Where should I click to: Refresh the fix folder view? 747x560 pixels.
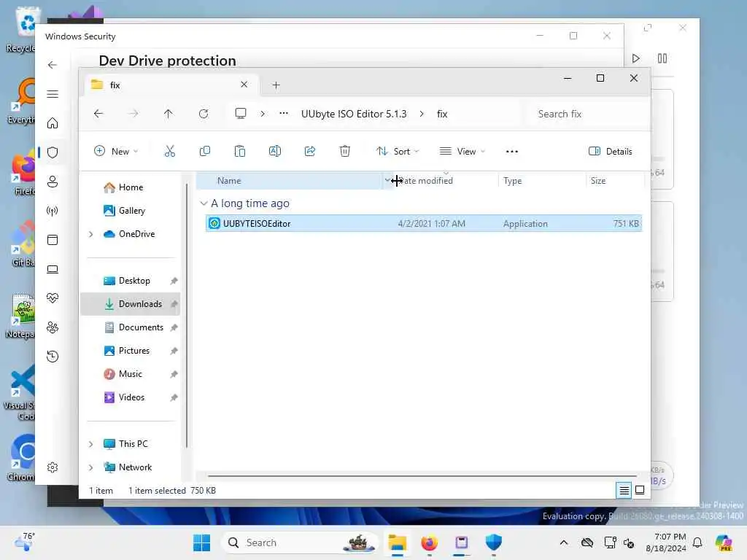(204, 114)
